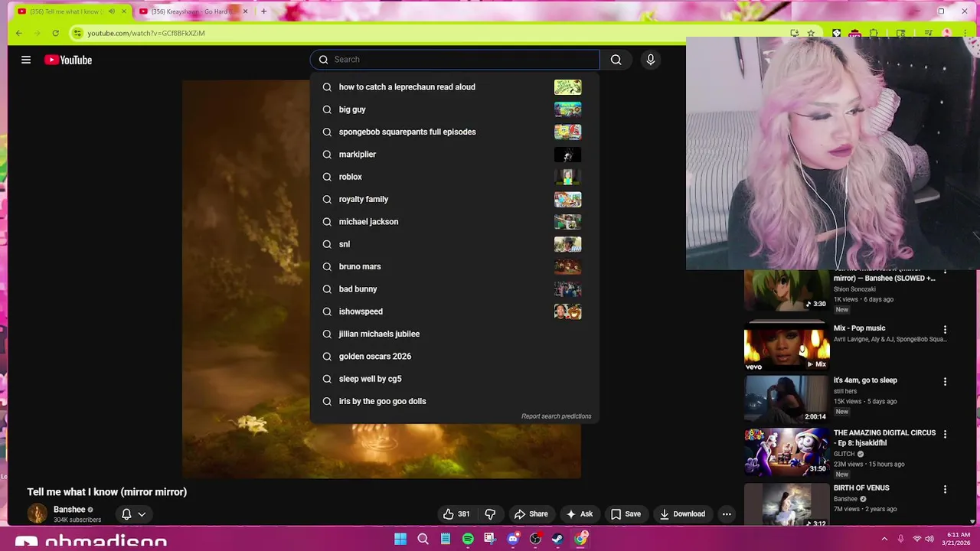The width and height of the screenshot is (980, 551).
Task: Select 'jillian michaels jubilee' suggestion
Action: pyautogui.click(x=455, y=334)
